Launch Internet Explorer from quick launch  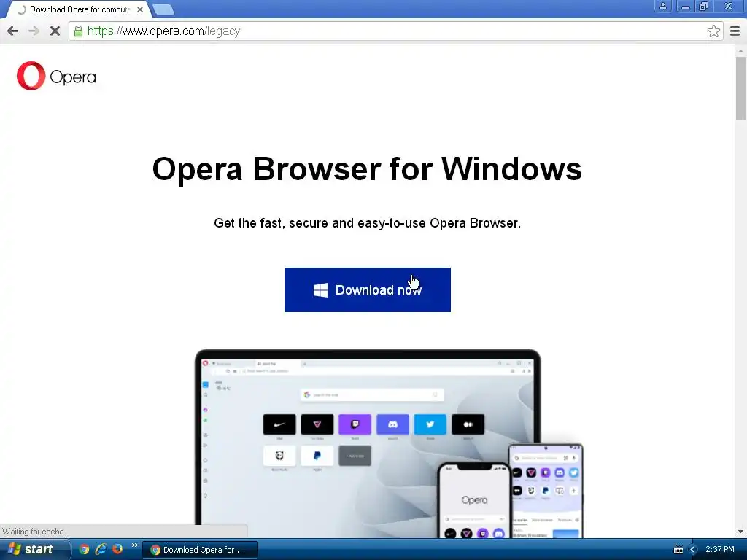pyautogui.click(x=101, y=550)
